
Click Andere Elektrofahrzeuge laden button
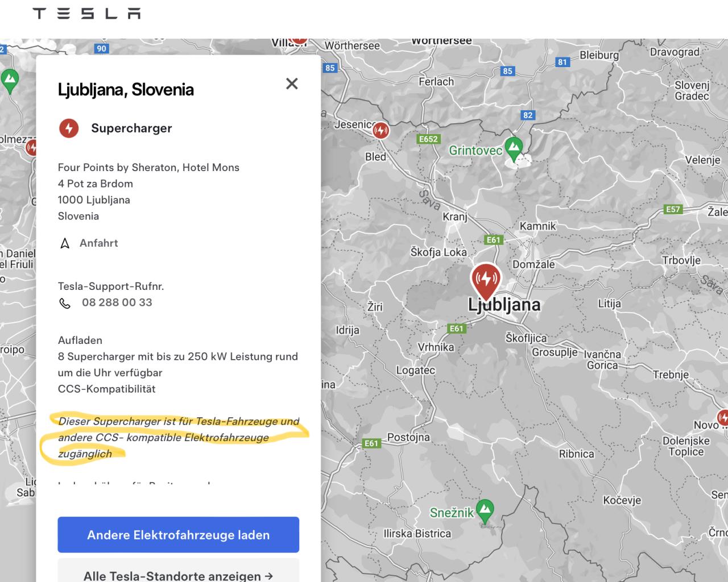pyautogui.click(x=178, y=535)
